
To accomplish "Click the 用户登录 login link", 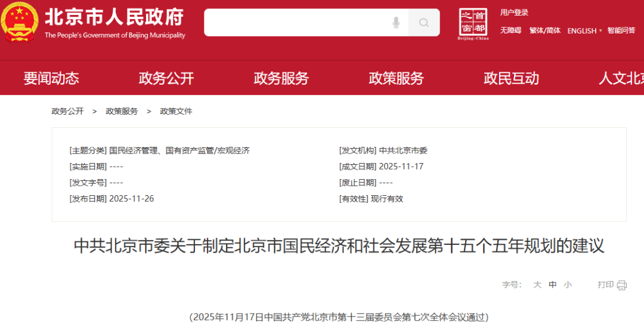I will point(514,13).
